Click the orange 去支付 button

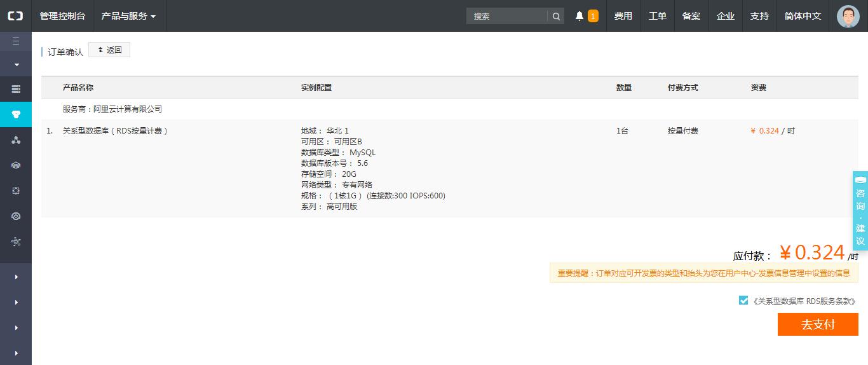[x=818, y=324]
